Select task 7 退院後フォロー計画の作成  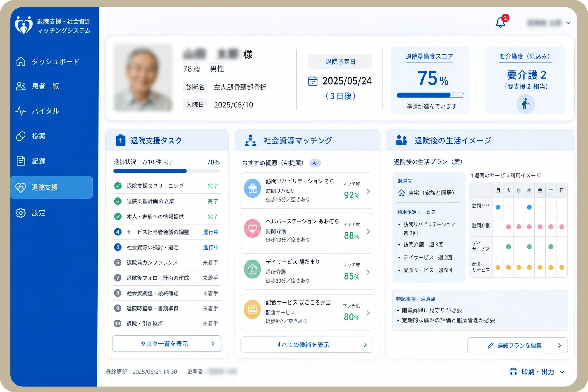click(167, 278)
